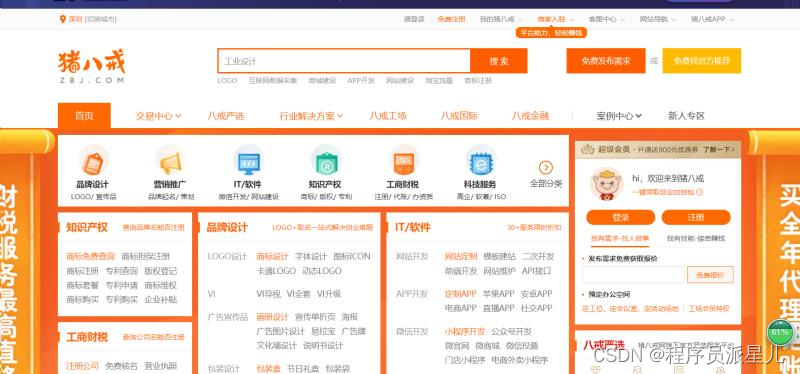The height and width of the screenshot is (374, 800).
Task: Expand the 猪八戒APP top menu
Action: coord(713,19)
